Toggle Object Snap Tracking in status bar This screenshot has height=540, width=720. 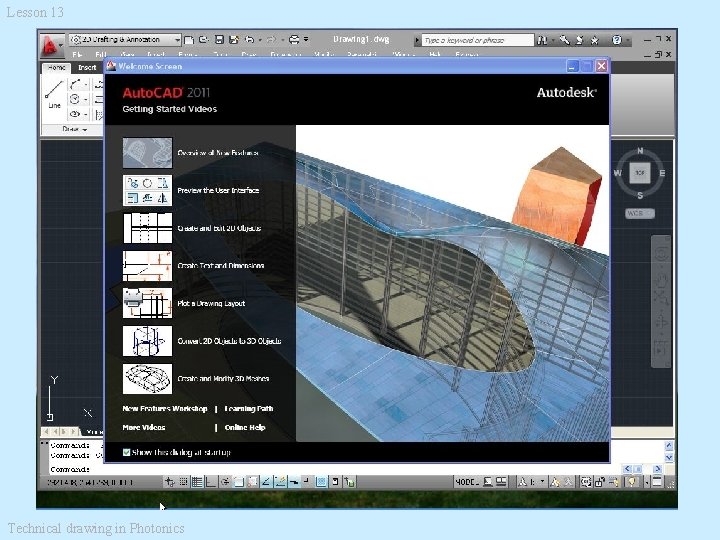[266, 482]
